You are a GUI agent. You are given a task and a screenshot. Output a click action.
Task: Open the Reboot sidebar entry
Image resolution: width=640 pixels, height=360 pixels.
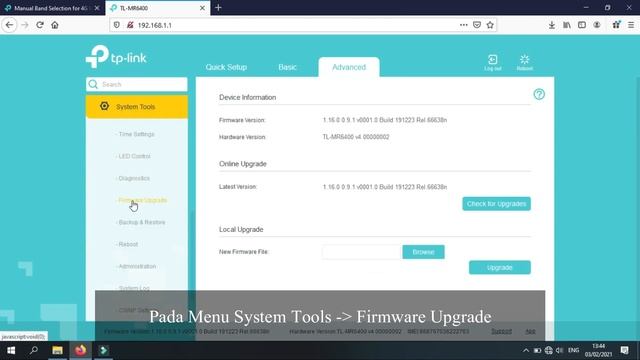[127, 244]
